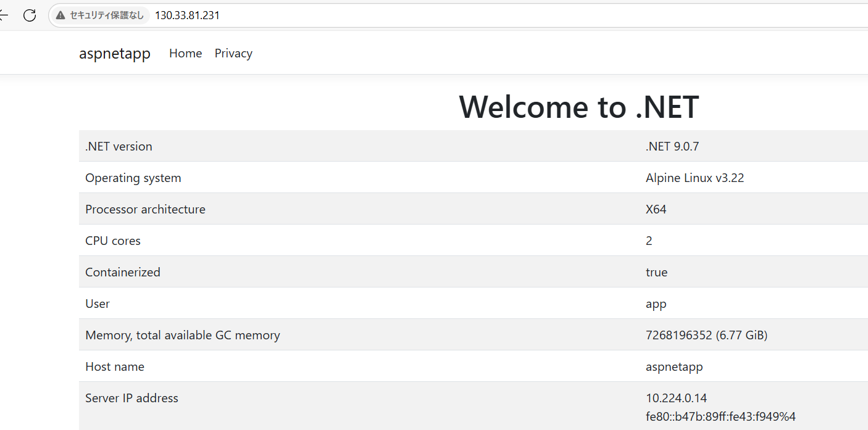
Task: Reload the page with the refresh icon
Action: coord(30,15)
